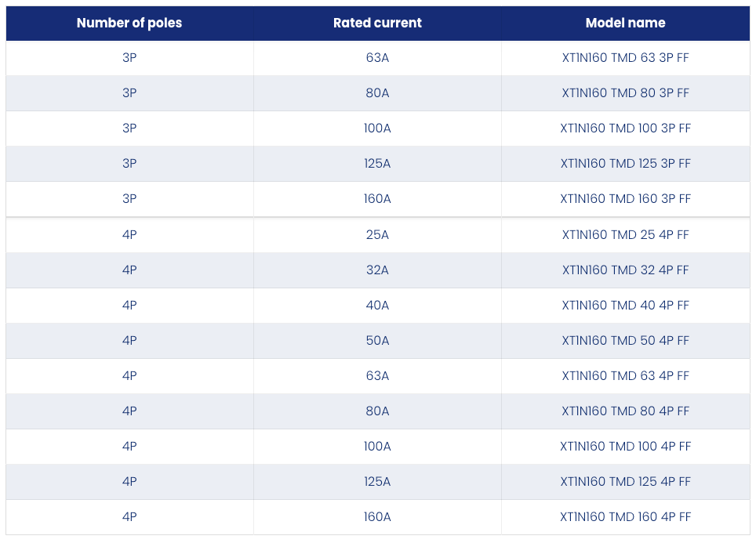Choose XT1N160 TMD 125 3P FF entry
756x543 pixels.
tap(625, 163)
